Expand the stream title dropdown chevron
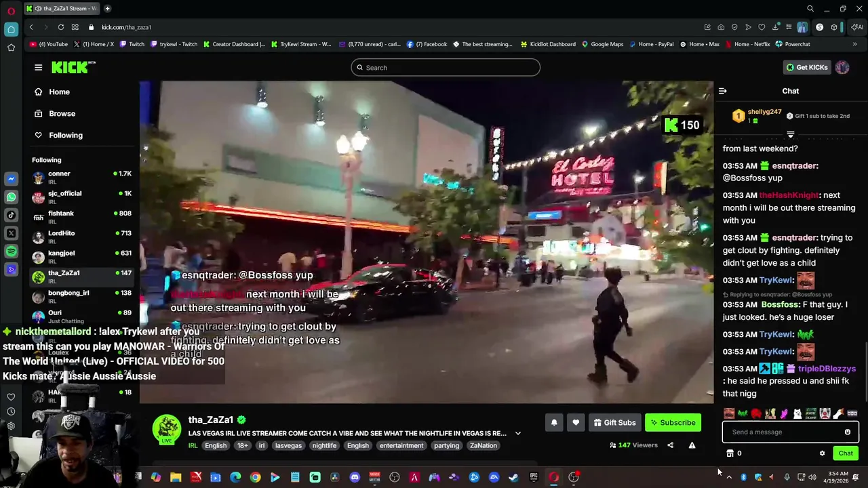Screen dimensions: 868x488 tap(517, 433)
